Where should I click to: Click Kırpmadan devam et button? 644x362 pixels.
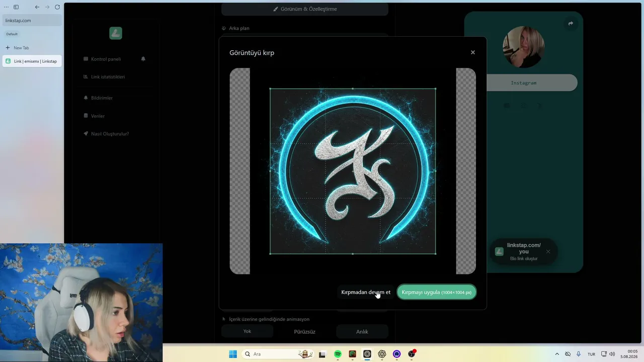tap(366, 292)
